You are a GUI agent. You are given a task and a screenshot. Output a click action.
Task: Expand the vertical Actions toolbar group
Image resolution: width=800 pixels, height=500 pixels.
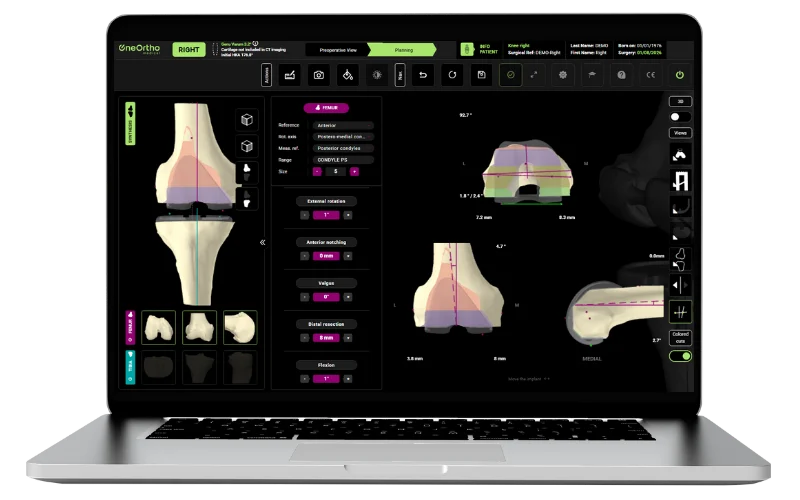[x=266, y=75]
